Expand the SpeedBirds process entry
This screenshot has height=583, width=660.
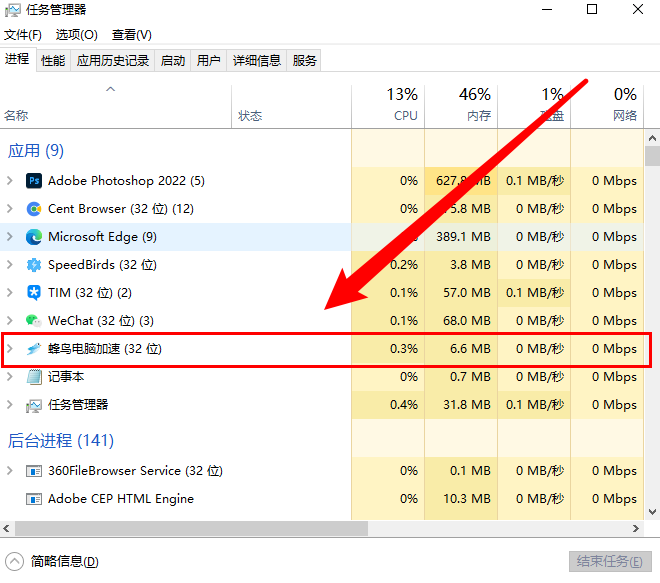[10, 265]
